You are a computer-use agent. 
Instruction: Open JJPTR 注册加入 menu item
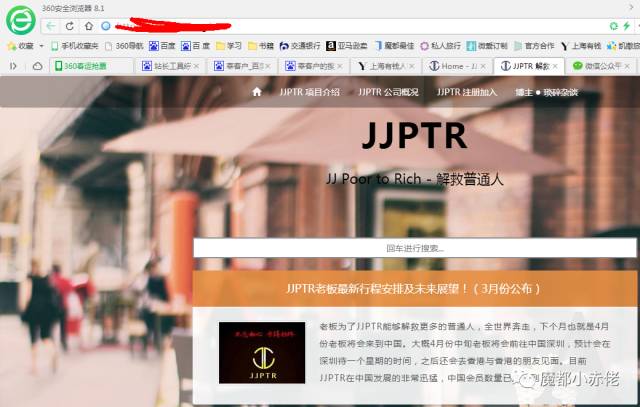467,92
